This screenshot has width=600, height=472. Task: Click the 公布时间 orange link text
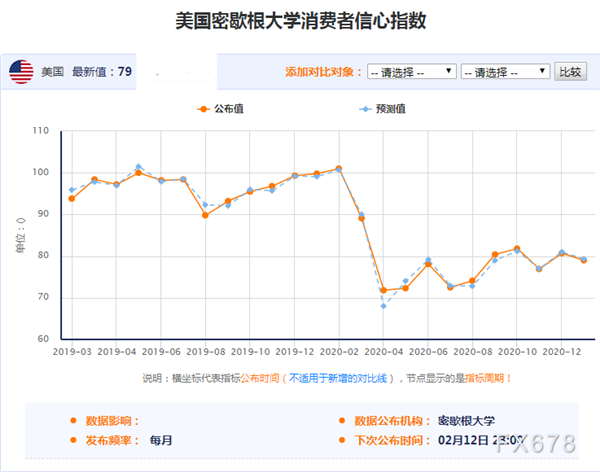tap(260, 379)
